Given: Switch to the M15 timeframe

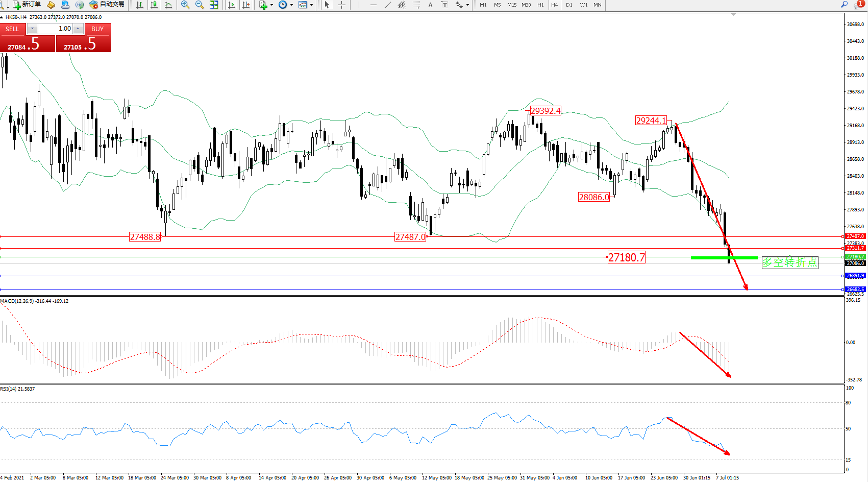Looking at the screenshot, I should [511, 5].
